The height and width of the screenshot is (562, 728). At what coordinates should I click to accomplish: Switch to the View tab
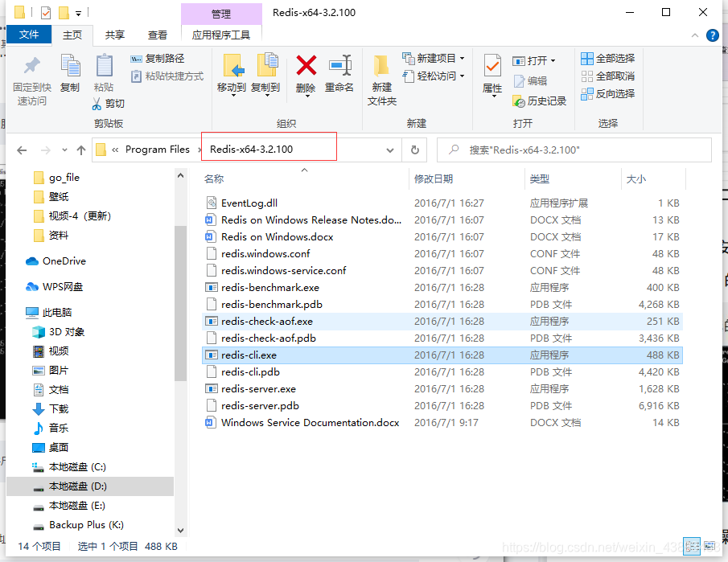pos(158,35)
